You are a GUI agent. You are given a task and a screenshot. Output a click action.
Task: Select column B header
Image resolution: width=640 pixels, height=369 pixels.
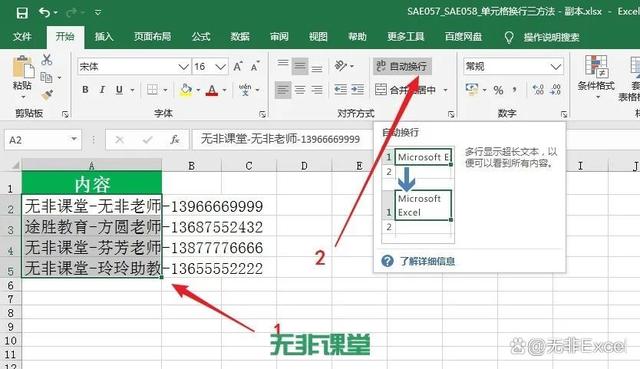tap(191, 166)
